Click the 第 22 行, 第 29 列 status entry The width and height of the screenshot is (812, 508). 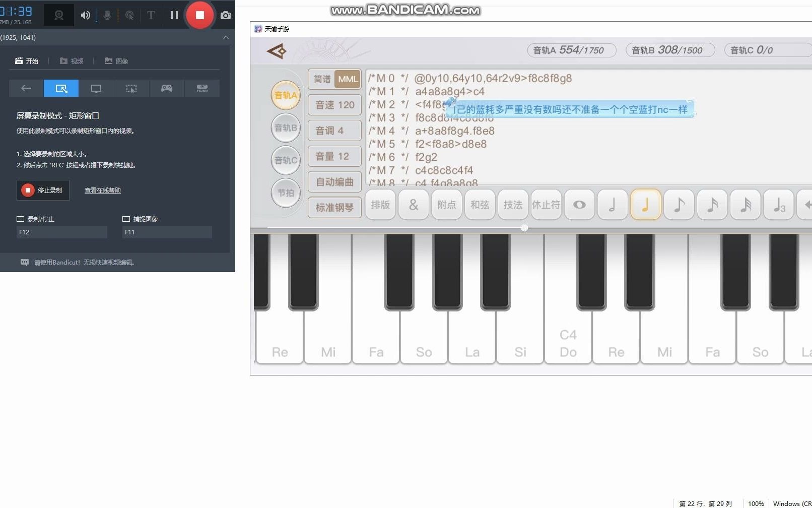[x=705, y=503]
